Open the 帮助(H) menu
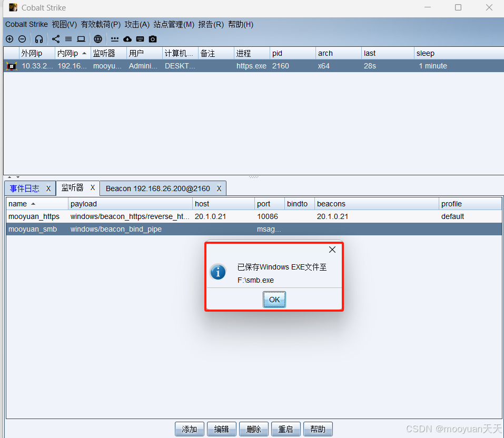This screenshot has width=504, height=438. (241, 24)
